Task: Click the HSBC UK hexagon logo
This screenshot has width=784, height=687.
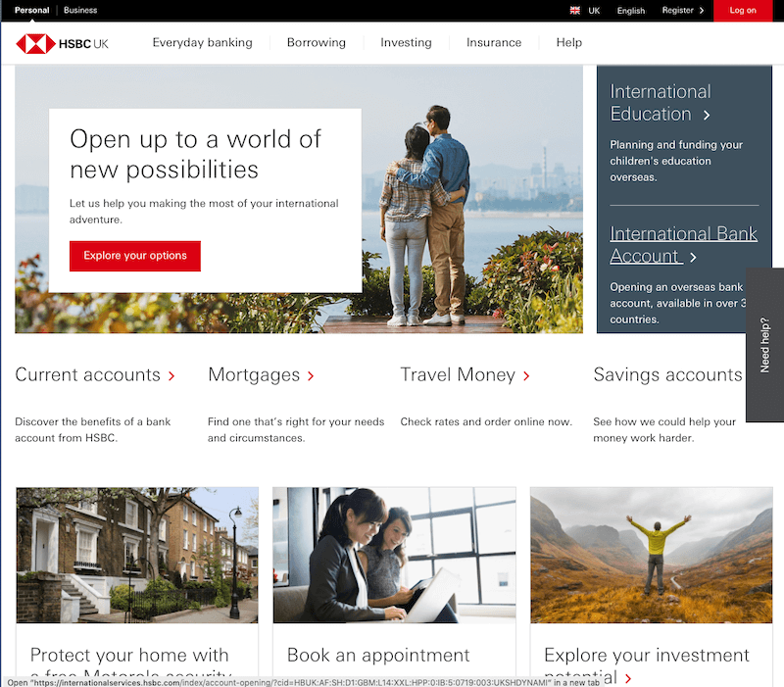Action: pos(35,43)
